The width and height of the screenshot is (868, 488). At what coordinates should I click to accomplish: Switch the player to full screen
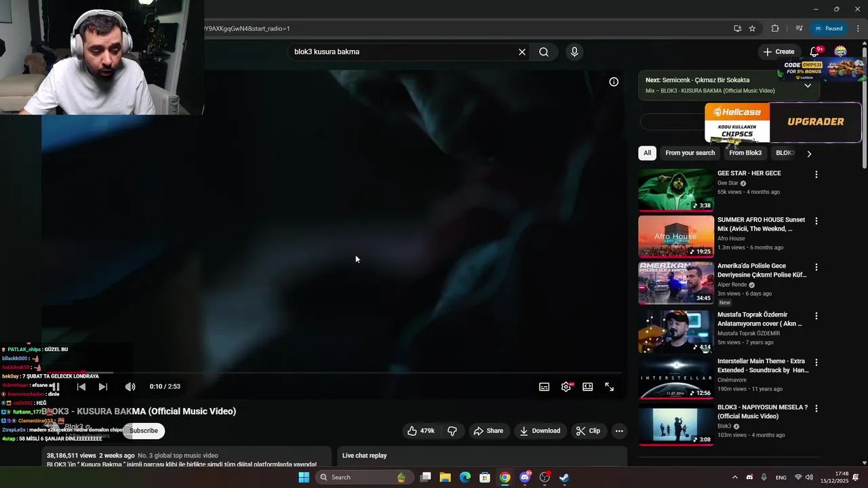click(610, 387)
